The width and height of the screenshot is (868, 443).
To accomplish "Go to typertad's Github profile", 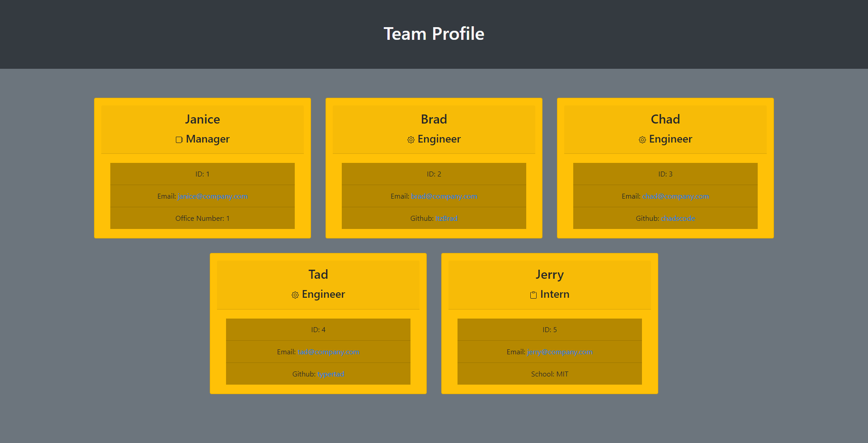I will pos(330,374).
